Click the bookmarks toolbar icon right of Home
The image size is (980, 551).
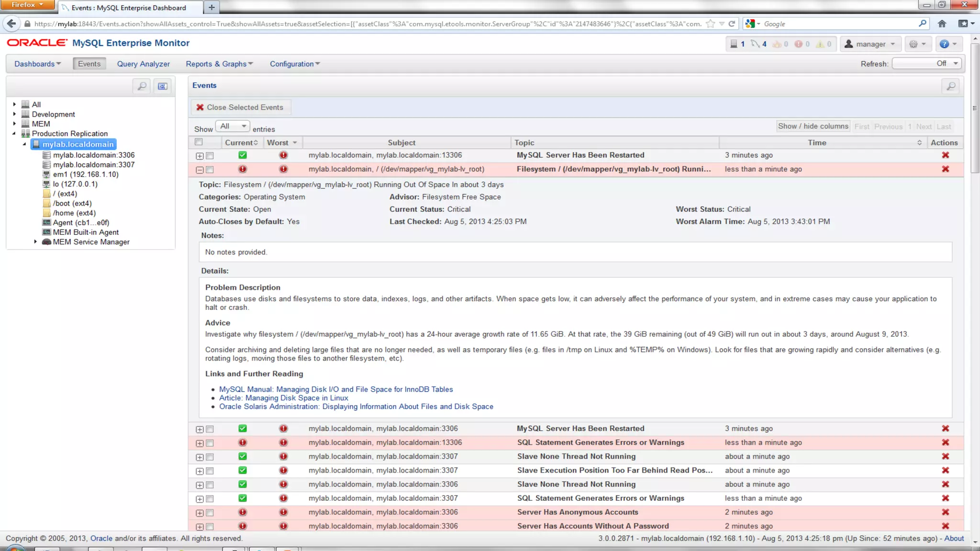[x=966, y=23]
